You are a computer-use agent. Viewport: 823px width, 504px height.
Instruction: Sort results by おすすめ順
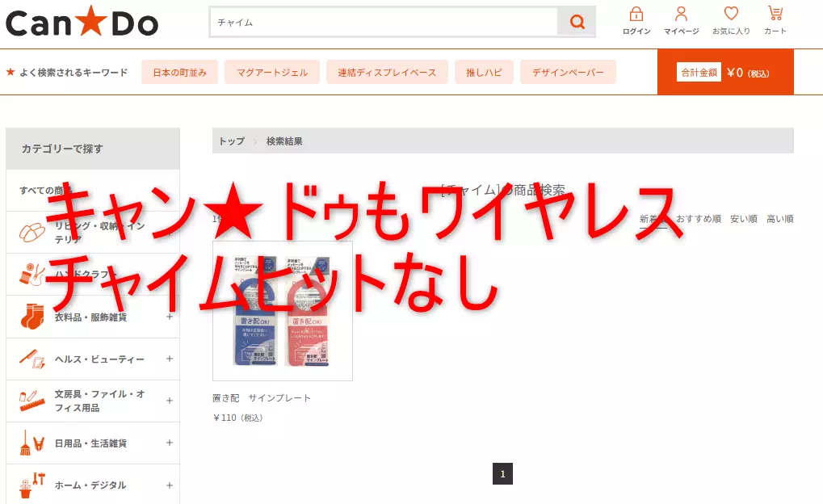tap(699, 219)
